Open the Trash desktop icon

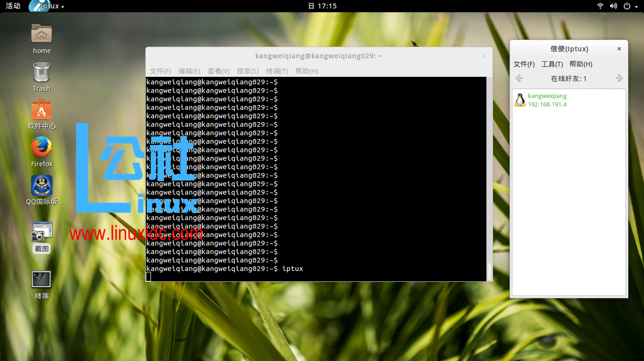click(42, 73)
